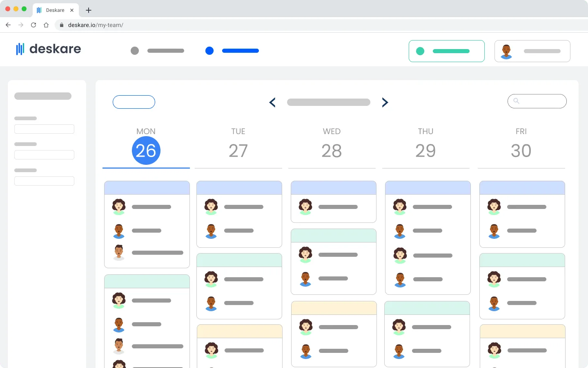Reload the deskare.io page
The image size is (588, 368).
pyautogui.click(x=33, y=25)
